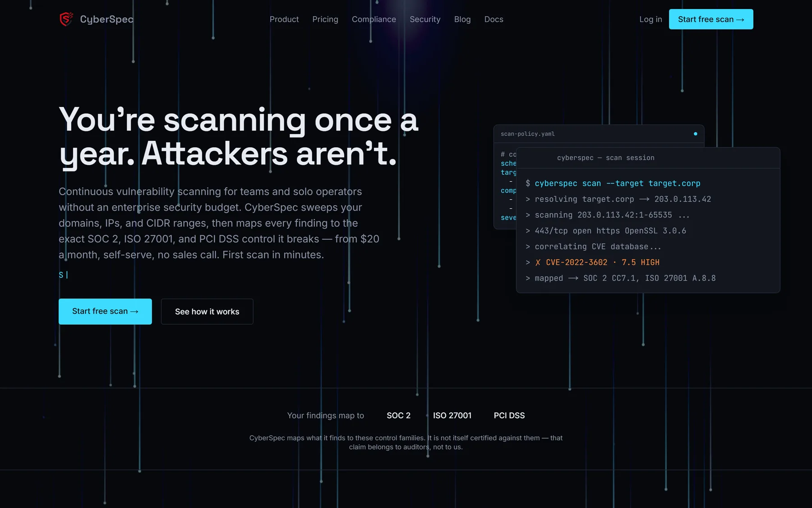Image resolution: width=812 pixels, height=508 pixels.
Task: Click the 'cyberspec scan --target target.corp' command line
Action: pyautogui.click(x=613, y=183)
